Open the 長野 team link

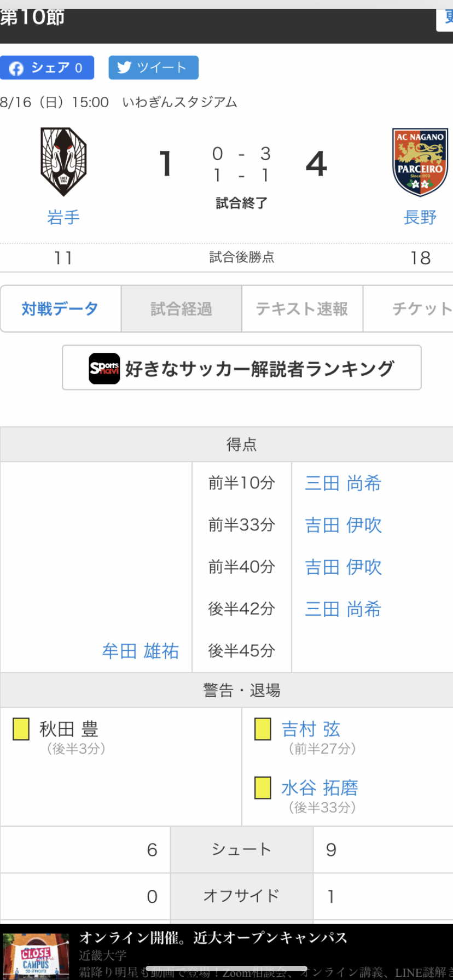(420, 218)
